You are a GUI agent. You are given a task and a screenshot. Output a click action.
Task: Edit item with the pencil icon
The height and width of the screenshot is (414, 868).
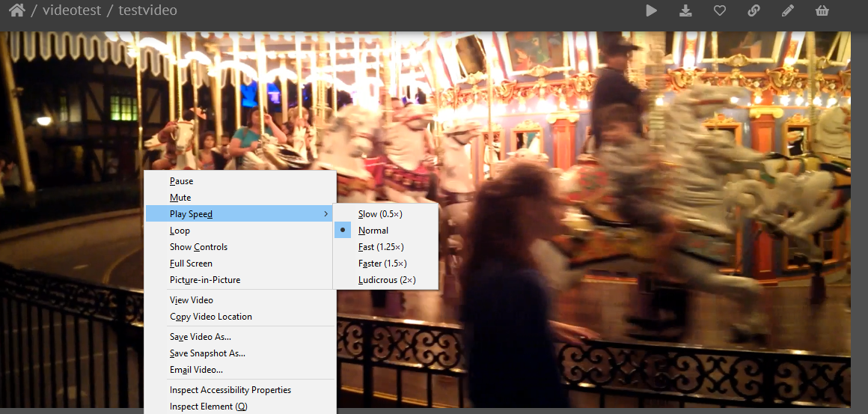click(x=788, y=10)
